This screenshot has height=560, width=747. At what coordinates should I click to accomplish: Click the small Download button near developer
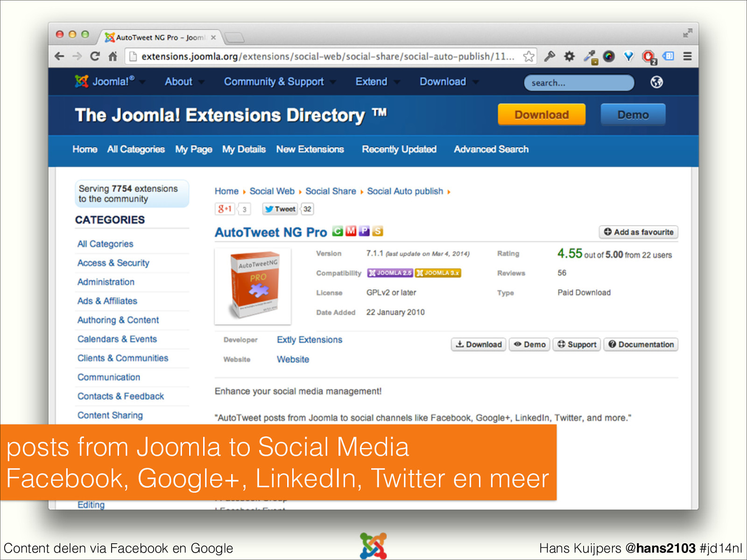[479, 344]
